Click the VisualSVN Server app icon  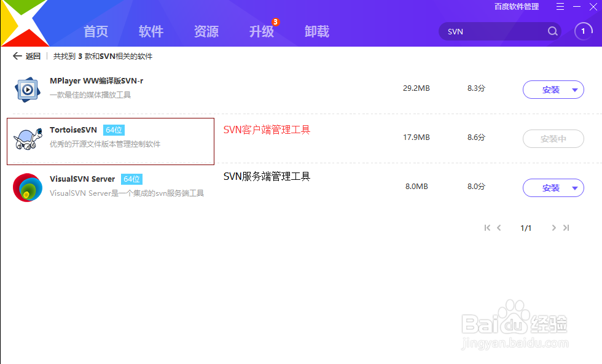(28, 188)
